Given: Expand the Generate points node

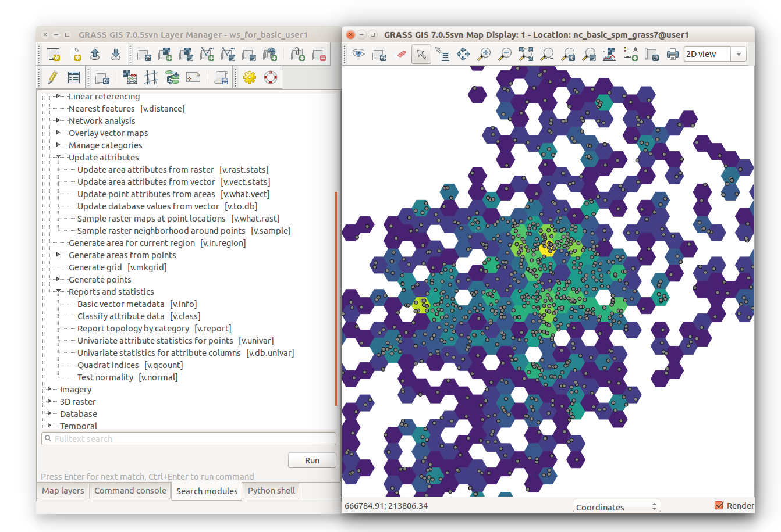Looking at the screenshot, I should (x=58, y=279).
